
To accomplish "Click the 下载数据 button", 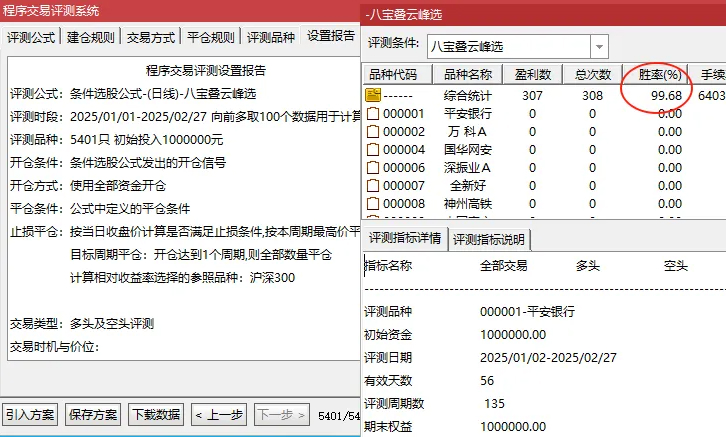I will click(156, 415).
